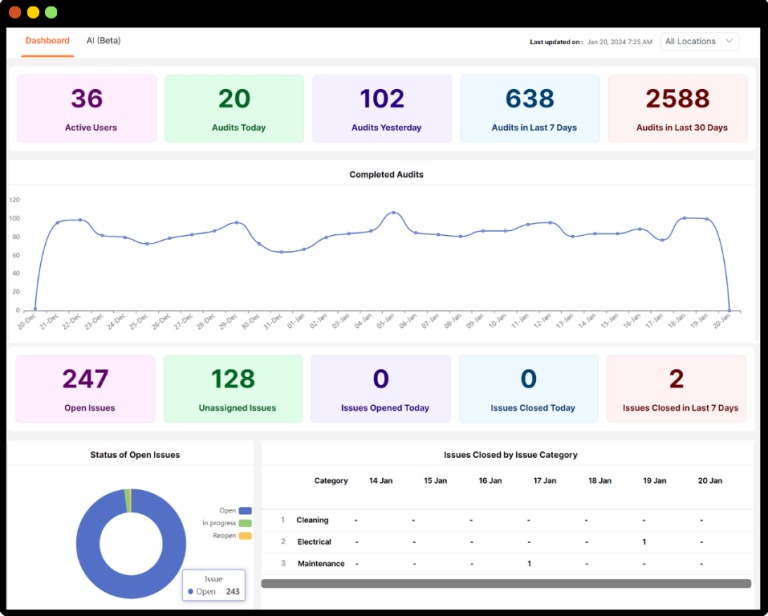The height and width of the screenshot is (616, 768).
Task: Click the Issues Opened Today card
Action: coord(381,389)
